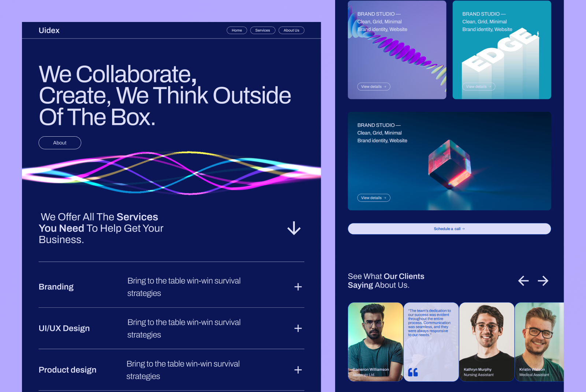View details of glass cube project
Screen dimensions: 586x392
click(374, 198)
